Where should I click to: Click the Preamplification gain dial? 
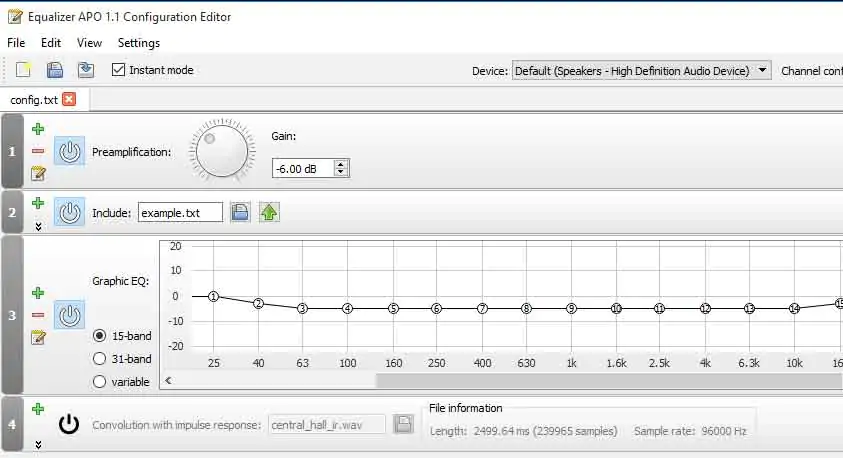pos(222,150)
